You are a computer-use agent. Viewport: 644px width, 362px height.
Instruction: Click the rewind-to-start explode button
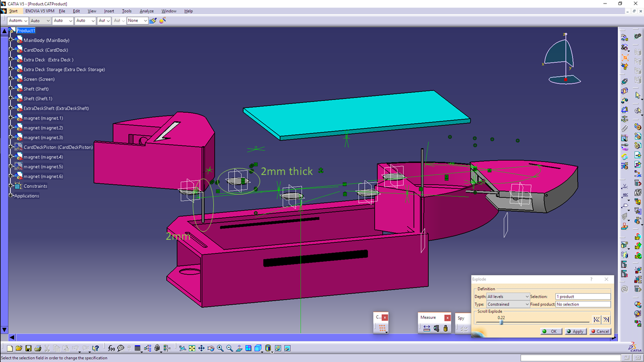point(596,320)
